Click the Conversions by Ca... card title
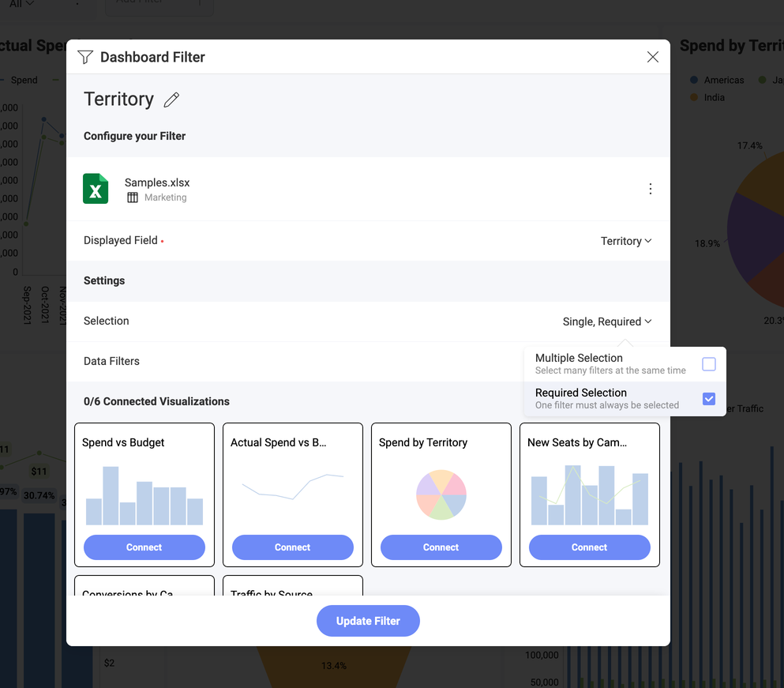The image size is (784, 688). (x=127, y=593)
